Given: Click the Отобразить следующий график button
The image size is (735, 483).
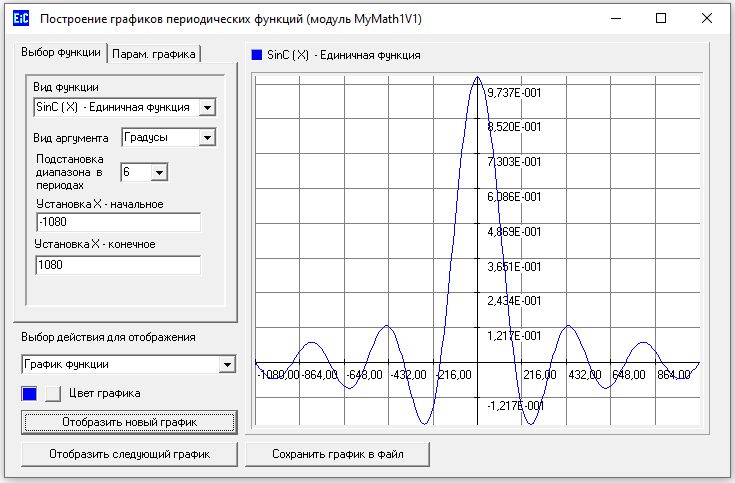Looking at the screenshot, I should 129,454.
